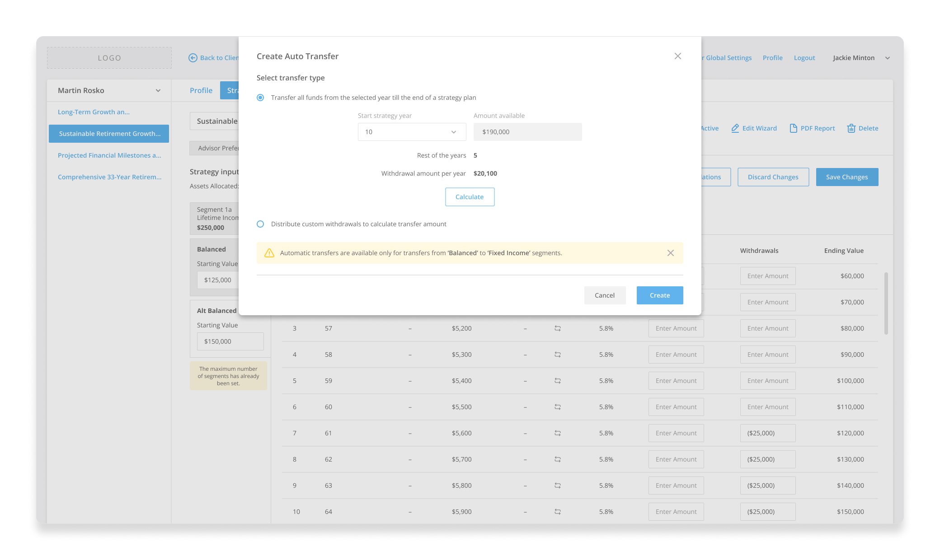The image size is (940, 560).
Task: Select 'Transfer all funds from the selected year' option
Action: (x=260, y=98)
